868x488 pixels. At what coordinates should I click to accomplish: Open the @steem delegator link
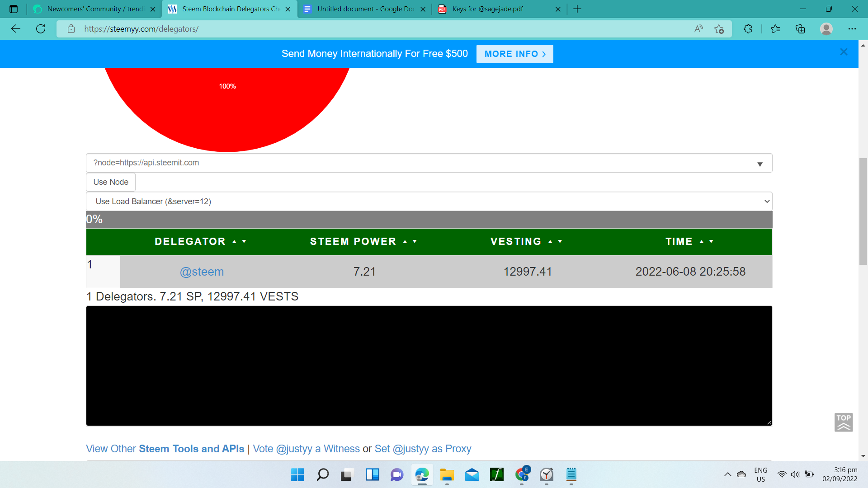pos(202,272)
